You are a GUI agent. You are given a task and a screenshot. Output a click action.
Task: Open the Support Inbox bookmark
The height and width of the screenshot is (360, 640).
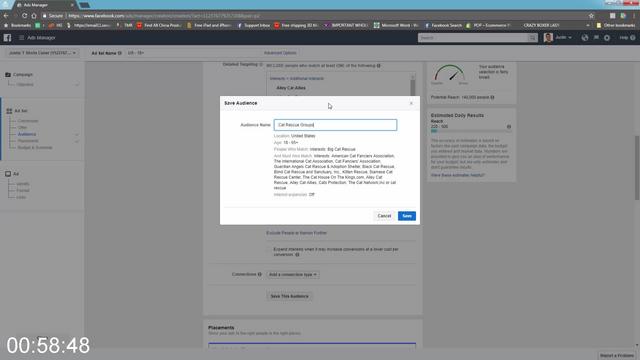[x=254, y=25]
